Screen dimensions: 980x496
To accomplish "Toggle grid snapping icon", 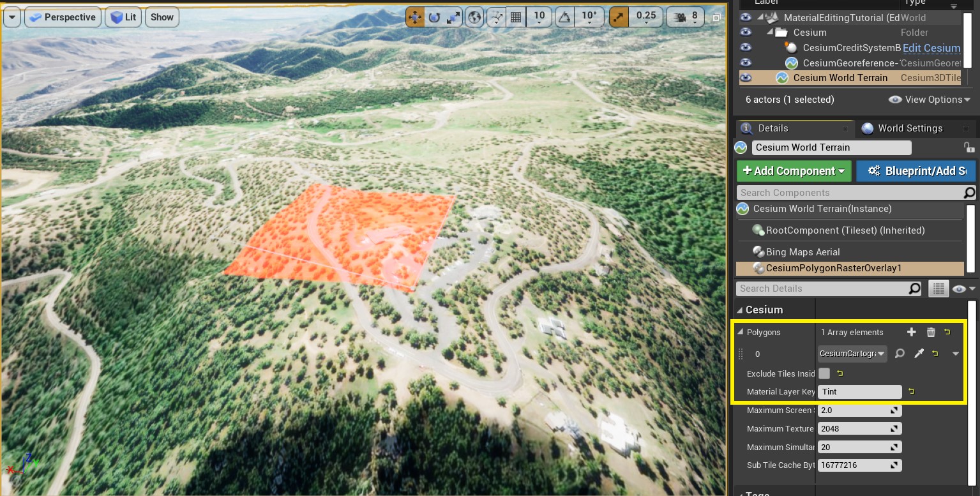I will (x=515, y=17).
